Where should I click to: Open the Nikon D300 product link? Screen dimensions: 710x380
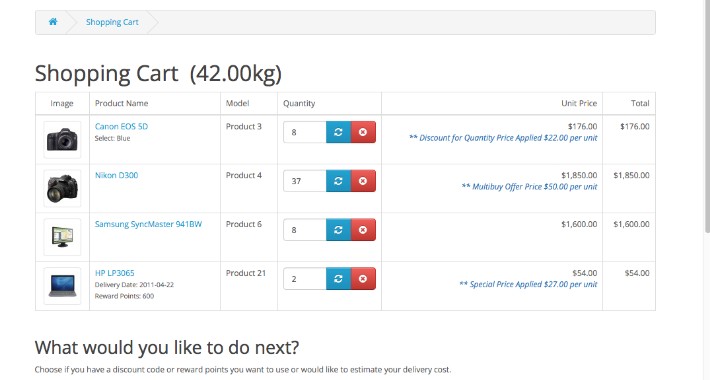116,175
